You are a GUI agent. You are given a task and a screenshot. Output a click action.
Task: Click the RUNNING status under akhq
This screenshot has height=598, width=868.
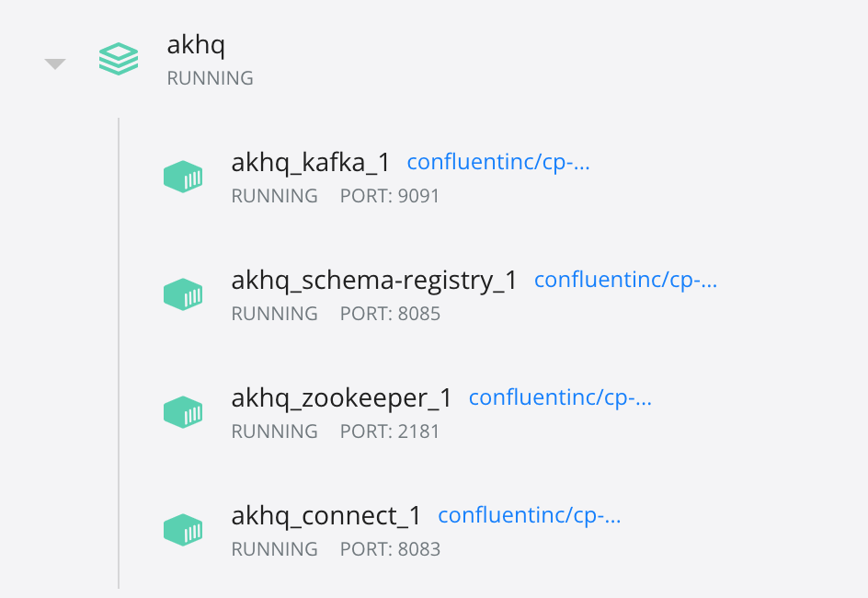[x=210, y=78]
